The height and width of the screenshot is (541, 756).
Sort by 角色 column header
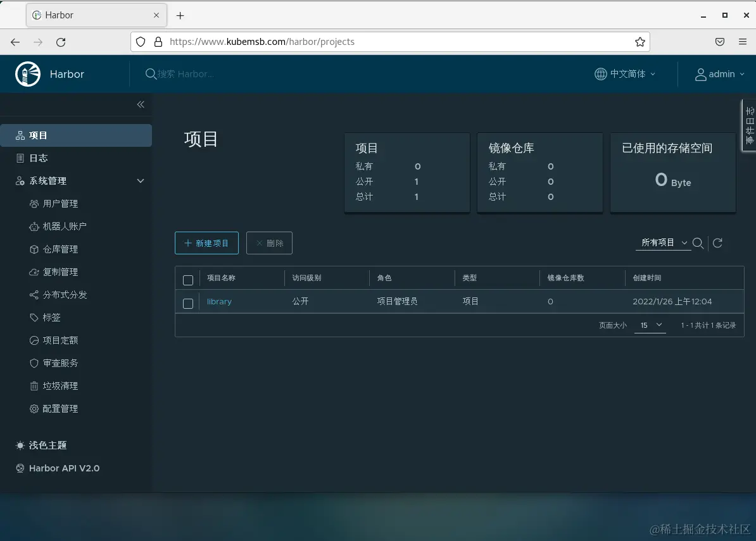pos(384,278)
